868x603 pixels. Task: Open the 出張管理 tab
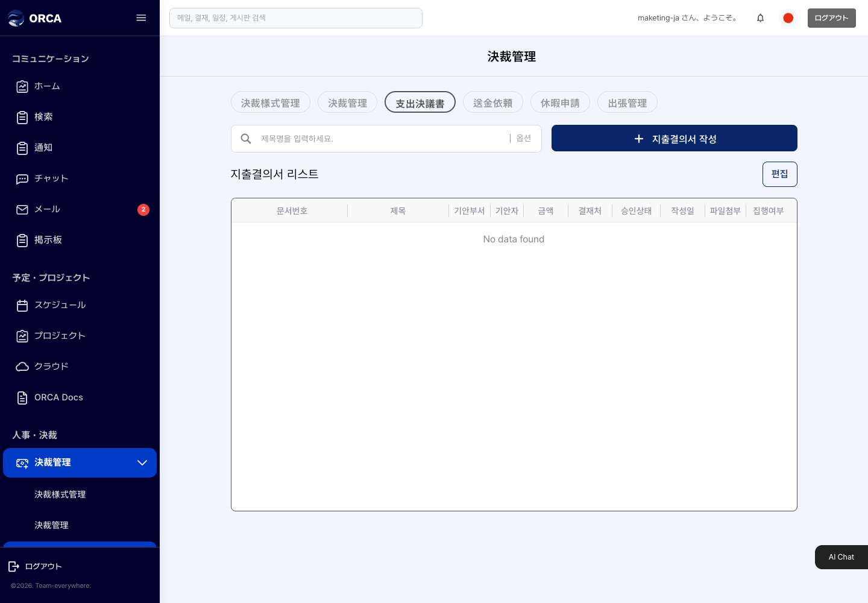point(627,103)
